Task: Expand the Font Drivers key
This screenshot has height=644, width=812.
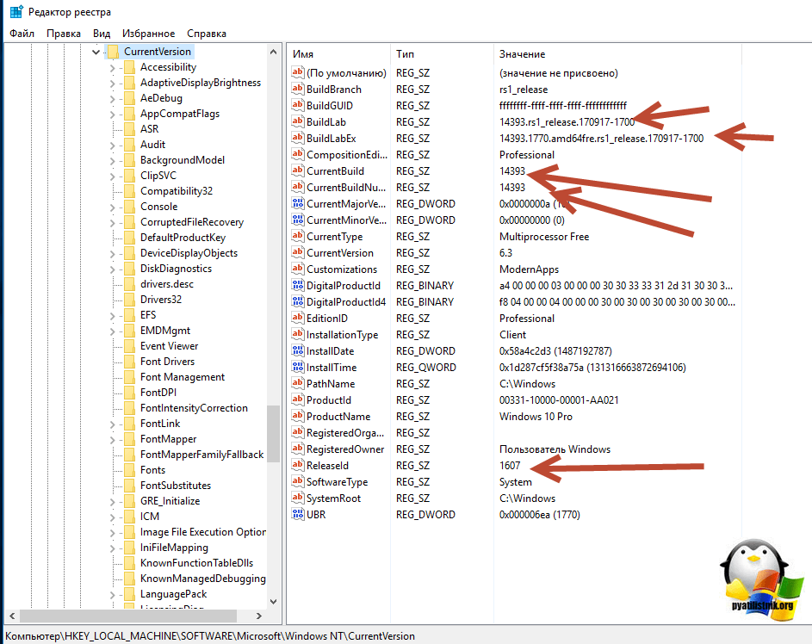Action: (x=112, y=362)
